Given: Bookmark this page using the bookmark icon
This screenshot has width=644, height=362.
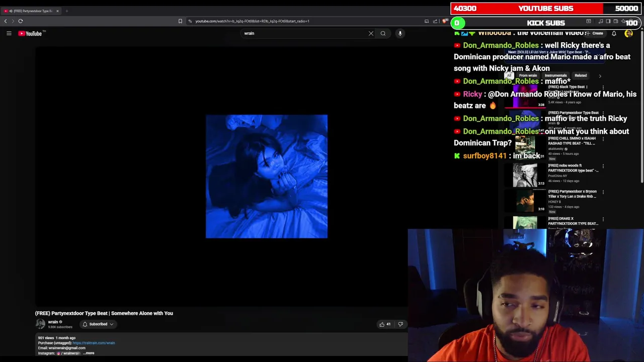Looking at the screenshot, I should (180, 21).
